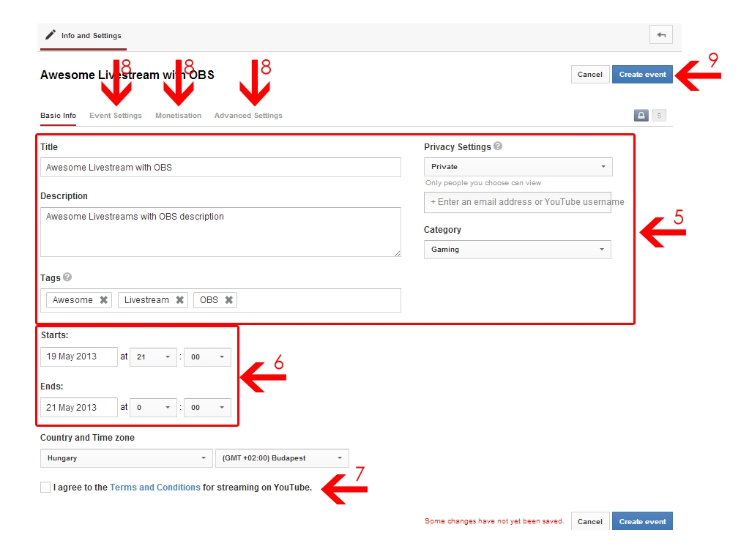The width and height of the screenshot is (741, 560).
Task: Click the Only people you choose can view text
Action: (483, 183)
